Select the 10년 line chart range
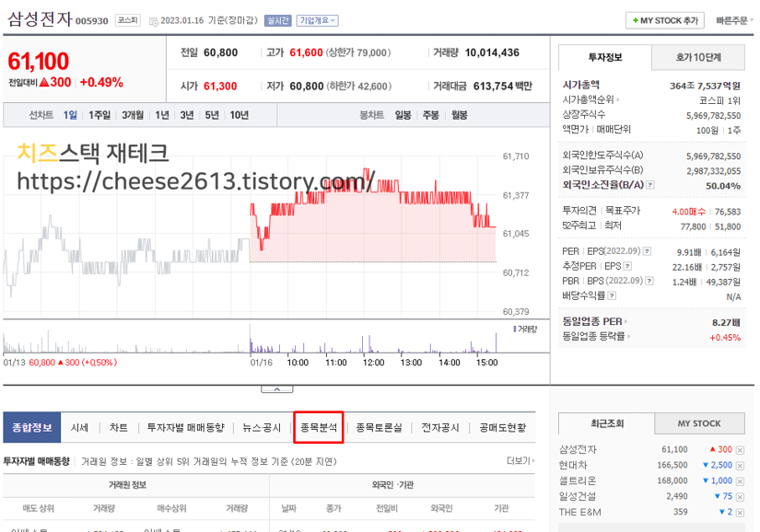The image size is (760, 532). [239, 115]
